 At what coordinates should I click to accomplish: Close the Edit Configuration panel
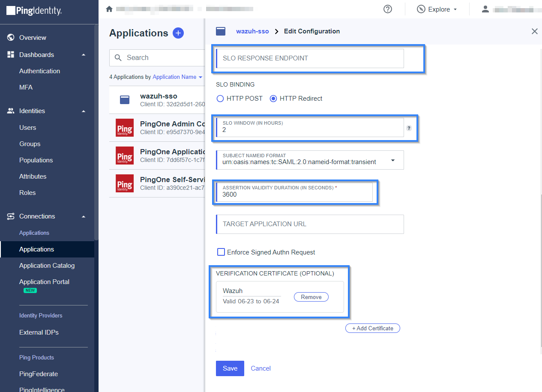535,31
